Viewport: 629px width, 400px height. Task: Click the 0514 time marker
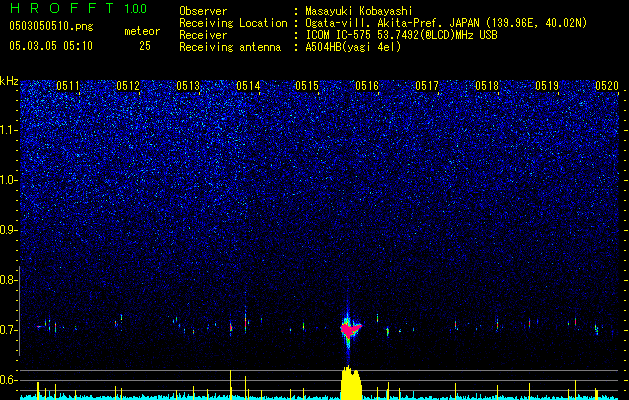pos(248,85)
